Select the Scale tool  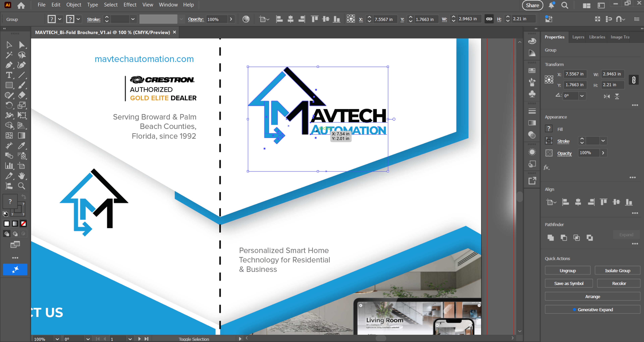pos(22,105)
